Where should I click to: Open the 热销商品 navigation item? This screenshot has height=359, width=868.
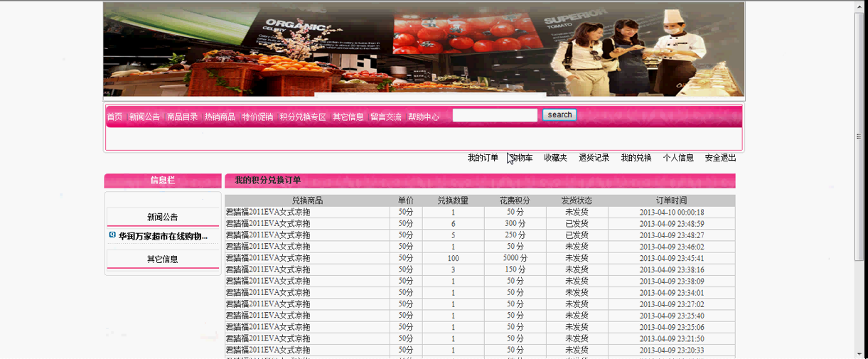click(220, 117)
